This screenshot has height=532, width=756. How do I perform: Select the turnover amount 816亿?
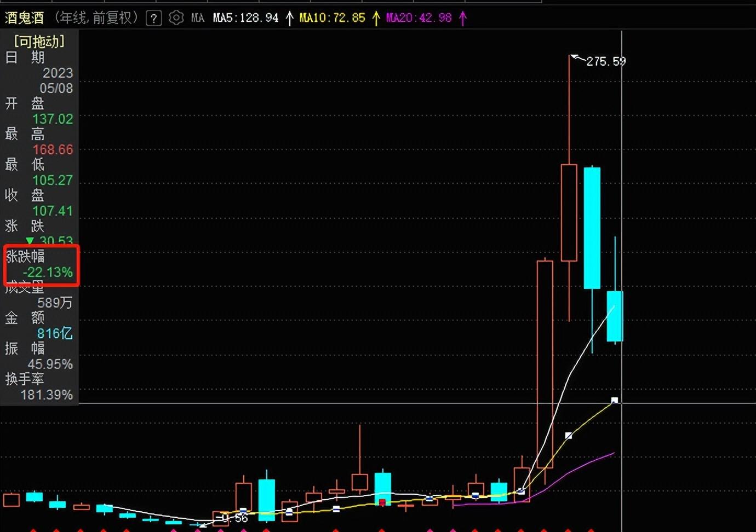pos(55,333)
